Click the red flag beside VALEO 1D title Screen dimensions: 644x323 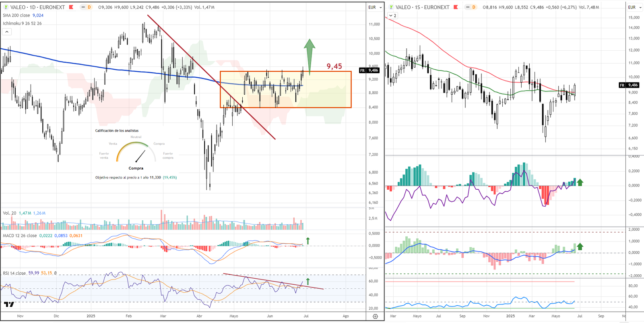(x=71, y=7)
